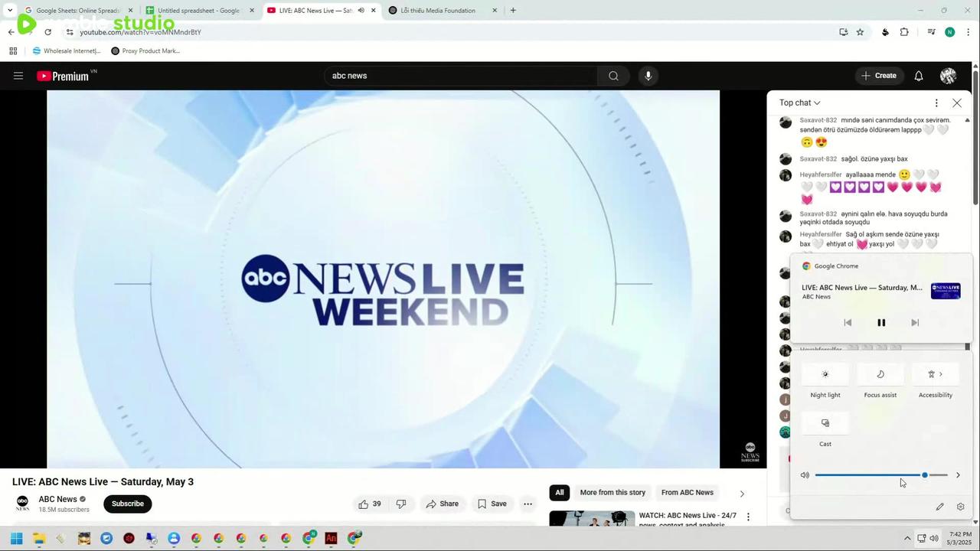This screenshot has height=551, width=980.
Task: Open the YouTube account avatar menu
Action: tap(948, 76)
